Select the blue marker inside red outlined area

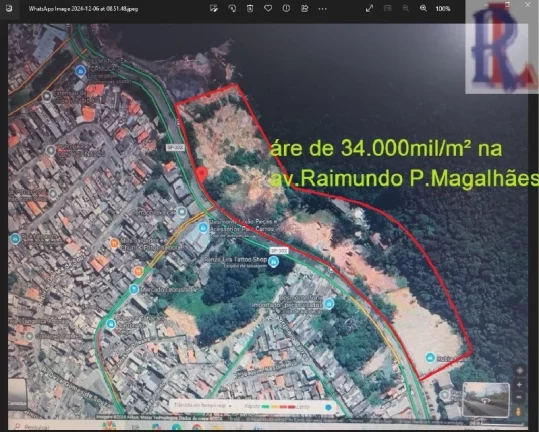430,357
